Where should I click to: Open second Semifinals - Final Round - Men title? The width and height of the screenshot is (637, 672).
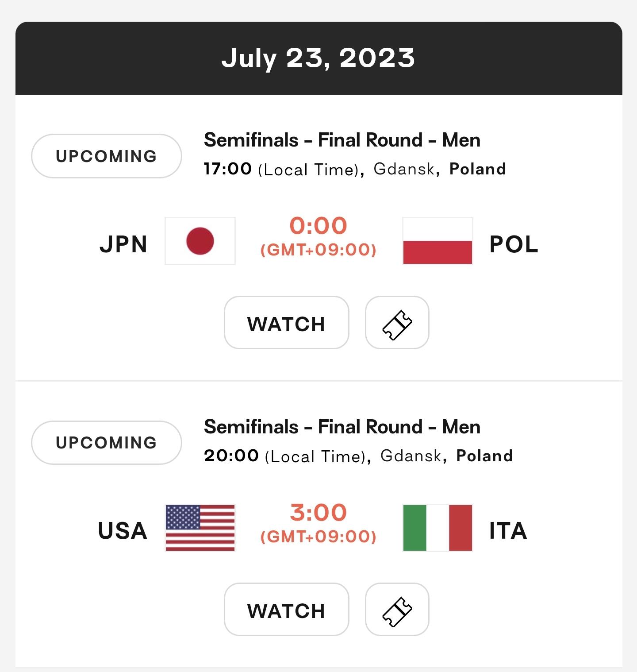click(342, 427)
